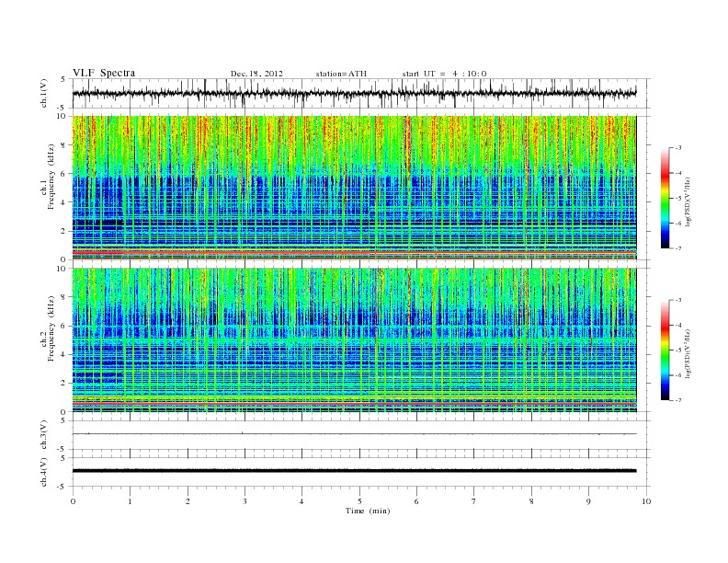Select the date "Dec. 18, 2012" header
The height and width of the screenshot is (563, 728).
(256, 74)
